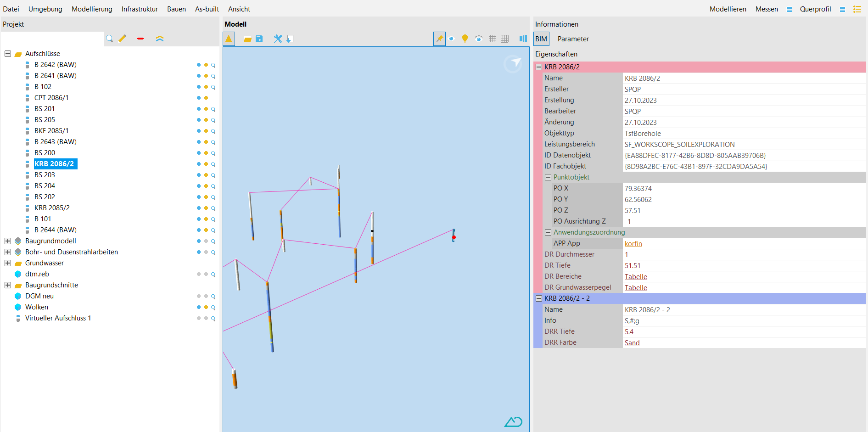The height and width of the screenshot is (432, 868).
Task: Collapse the Punktobjekt properties group
Action: [x=548, y=177]
